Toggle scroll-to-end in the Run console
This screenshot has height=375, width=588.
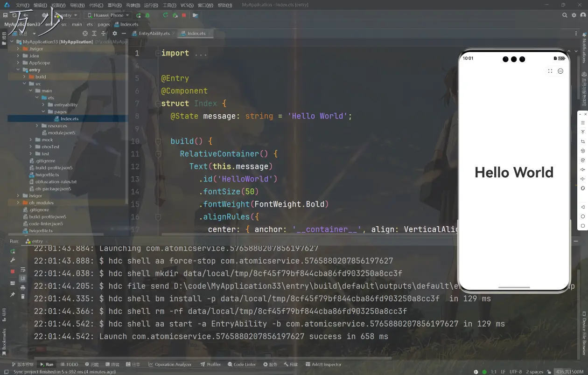click(x=22, y=278)
